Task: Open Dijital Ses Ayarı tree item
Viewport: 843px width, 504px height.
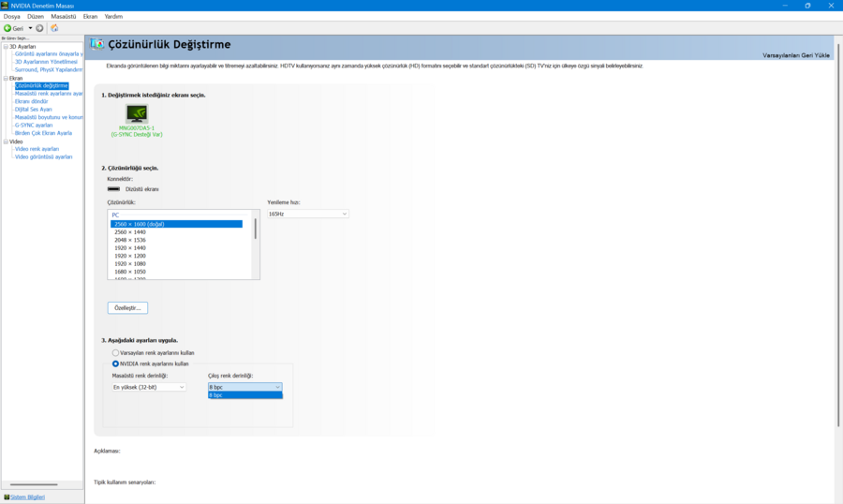Action: click(34, 110)
